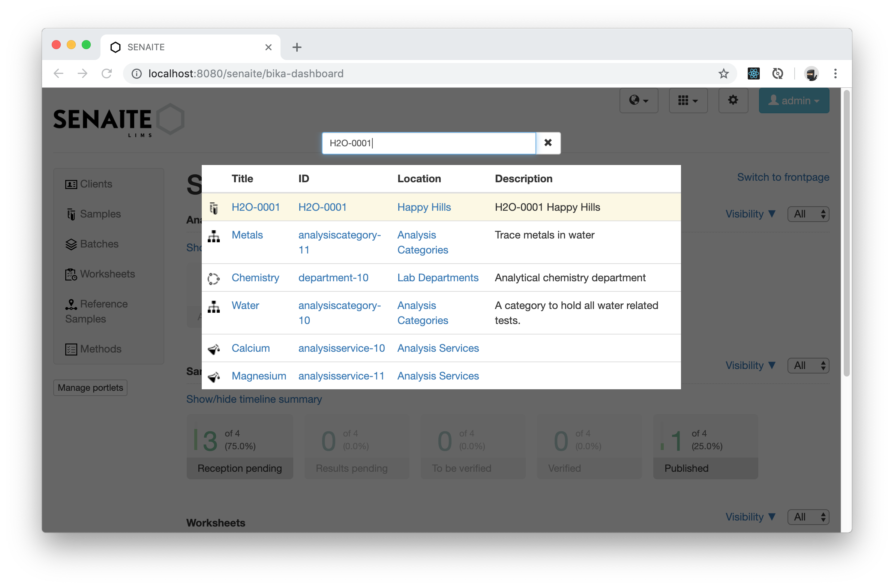Open the admin user dropdown menu
The width and height of the screenshot is (894, 588).
pos(793,100)
